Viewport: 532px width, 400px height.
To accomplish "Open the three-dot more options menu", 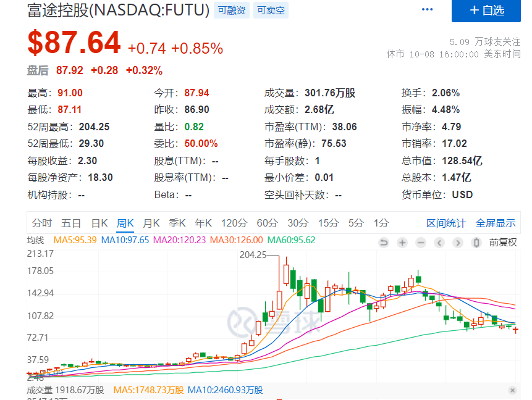I will 427,9.
